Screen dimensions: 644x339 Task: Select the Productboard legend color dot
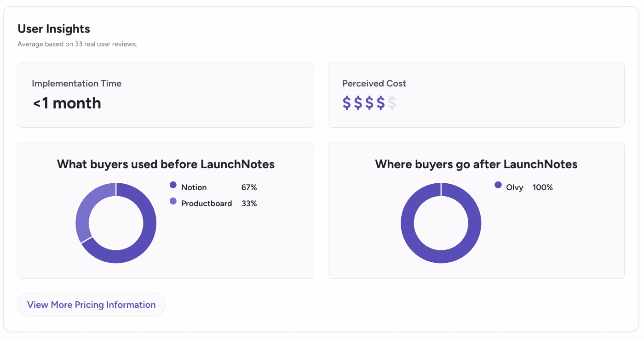pos(173,201)
